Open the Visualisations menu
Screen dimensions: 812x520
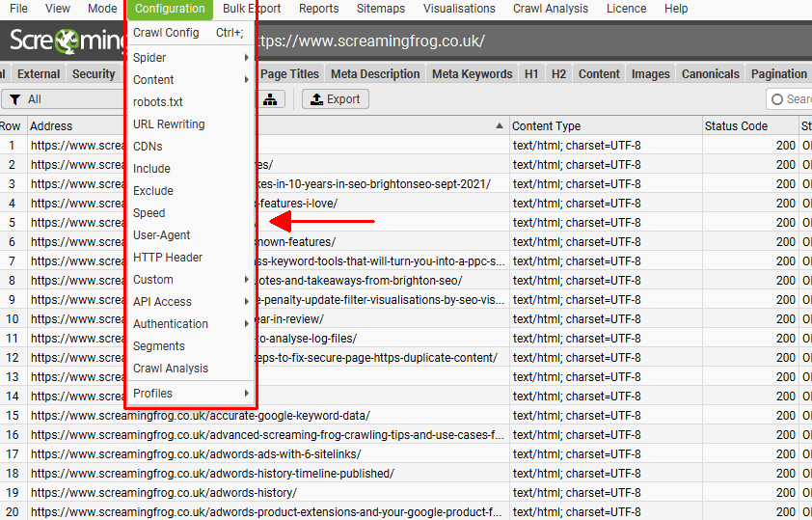pyautogui.click(x=459, y=9)
